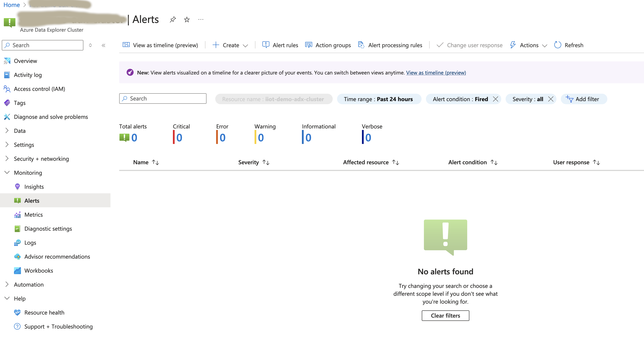Click the alerts search field

(x=162, y=98)
